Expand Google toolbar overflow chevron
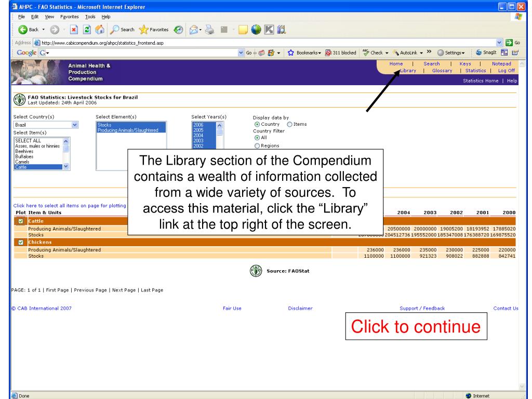The height and width of the screenshot is (399, 532). coord(429,52)
